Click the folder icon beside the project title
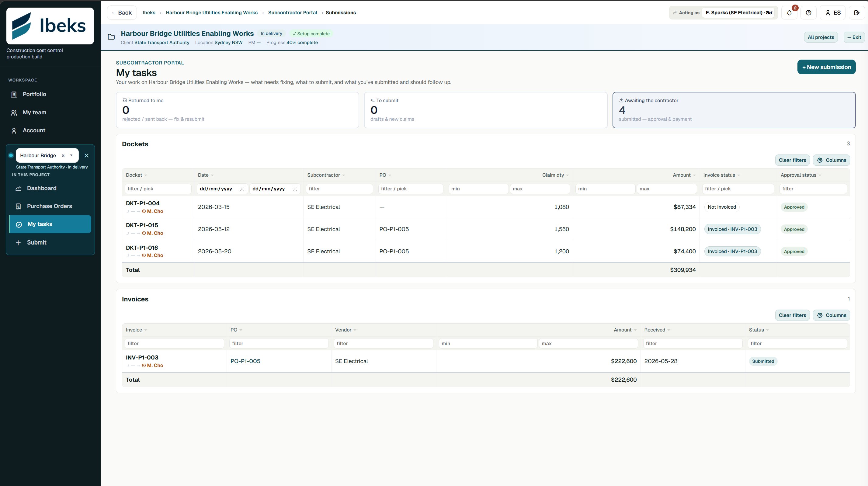This screenshot has width=868, height=486. tap(111, 37)
